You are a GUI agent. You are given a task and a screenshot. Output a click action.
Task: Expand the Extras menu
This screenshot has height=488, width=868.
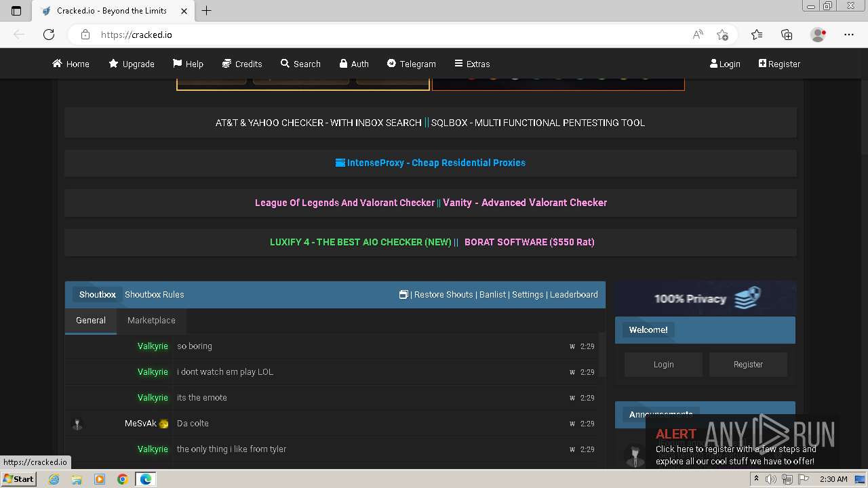472,64
